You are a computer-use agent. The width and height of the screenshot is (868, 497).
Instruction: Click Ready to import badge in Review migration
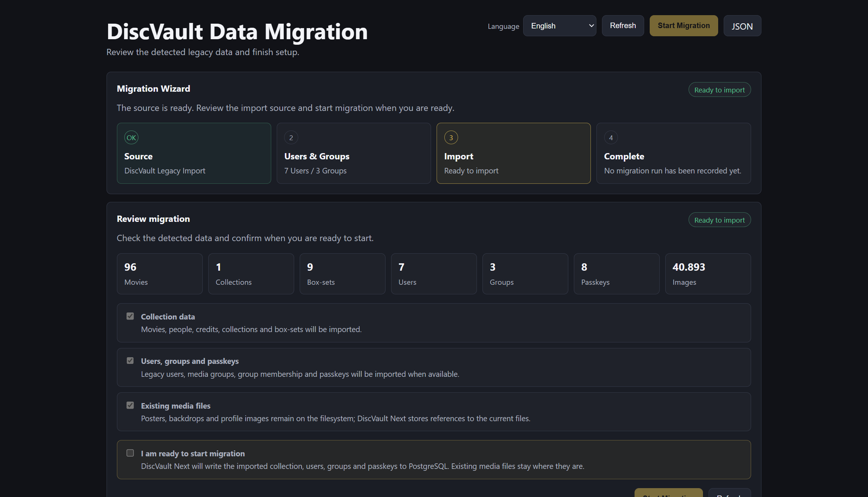point(719,220)
